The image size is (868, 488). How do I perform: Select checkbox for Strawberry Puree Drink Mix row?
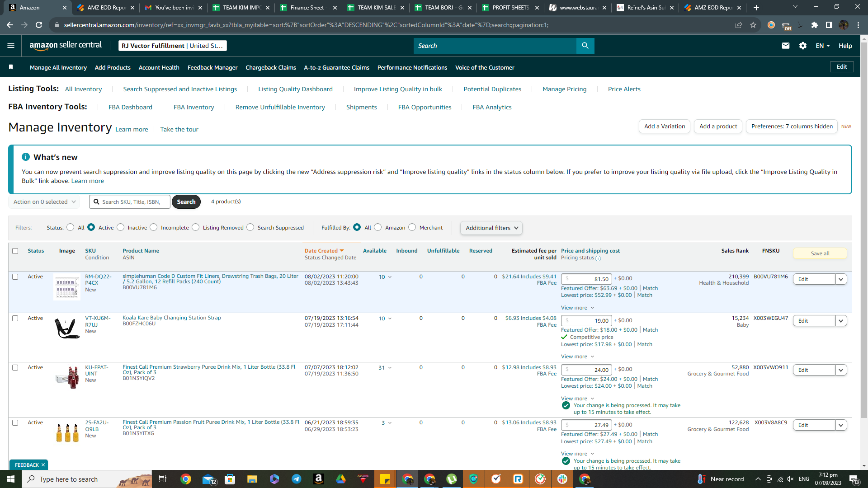(15, 367)
